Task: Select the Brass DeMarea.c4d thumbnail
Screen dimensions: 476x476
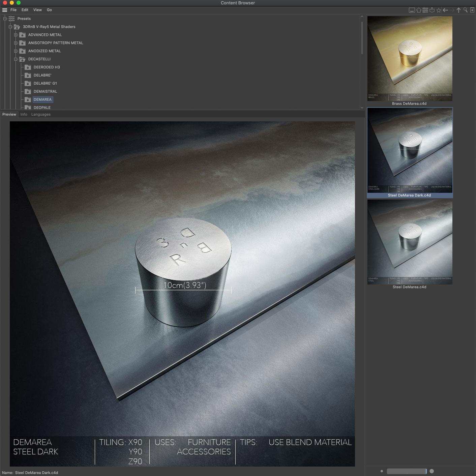Action: pyautogui.click(x=410, y=59)
